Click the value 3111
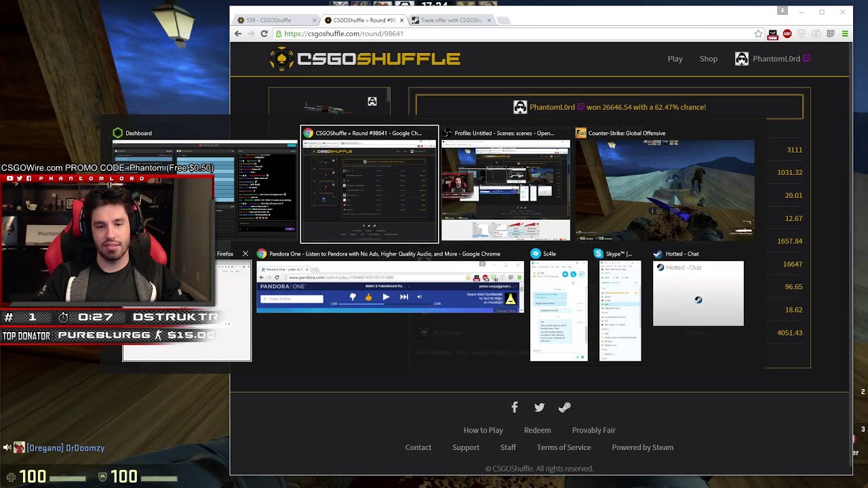 tap(794, 150)
